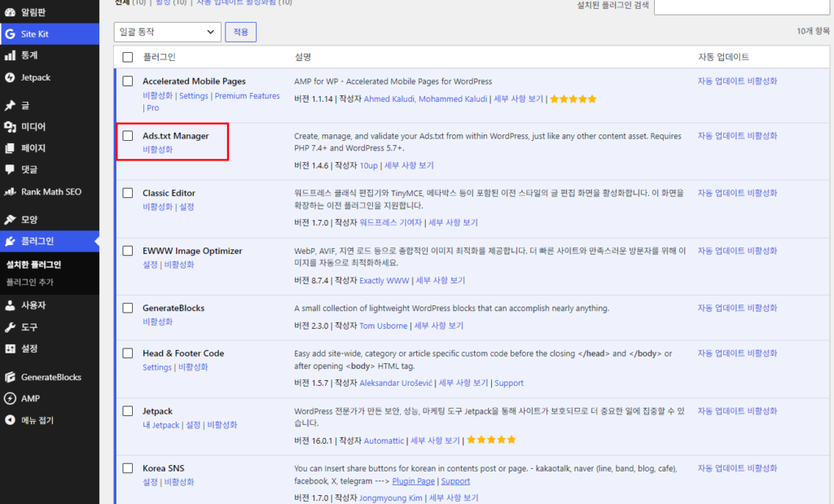Click the collapse menu arrow icon (메뉴 접기)
The height and width of the screenshot is (504, 834).
10,420
